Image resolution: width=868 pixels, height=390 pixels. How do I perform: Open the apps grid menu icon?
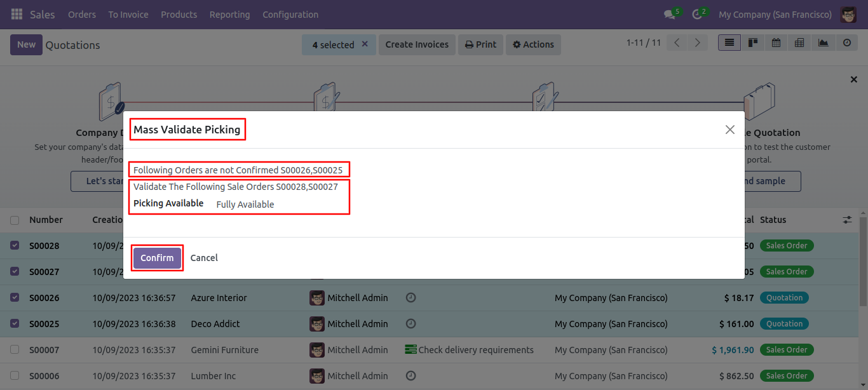click(x=17, y=14)
